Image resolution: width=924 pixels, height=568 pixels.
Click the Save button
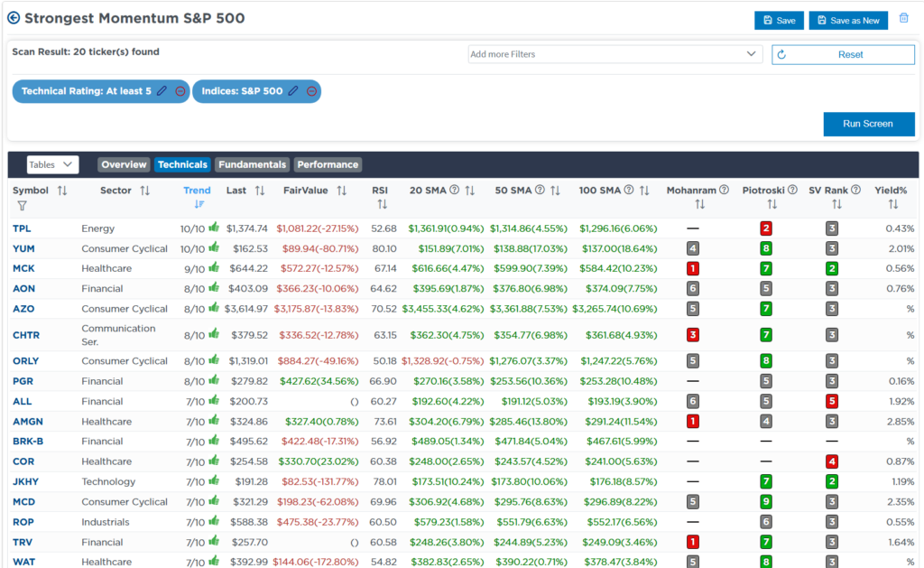tap(779, 20)
